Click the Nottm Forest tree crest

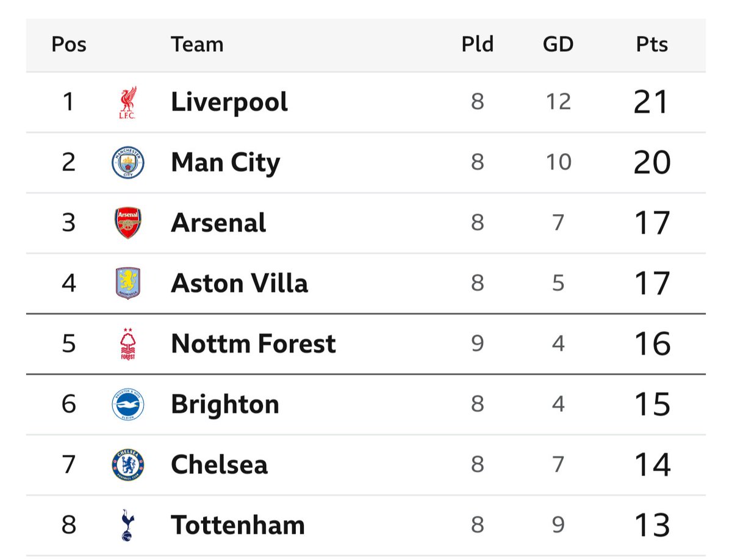click(x=128, y=343)
